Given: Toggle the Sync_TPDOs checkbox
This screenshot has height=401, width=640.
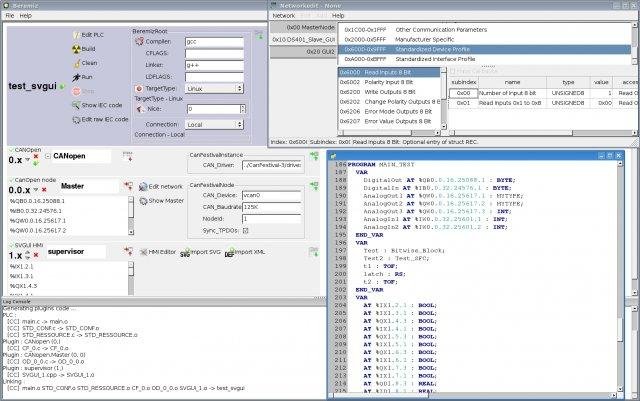Looking at the screenshot, I should [246, 231].
